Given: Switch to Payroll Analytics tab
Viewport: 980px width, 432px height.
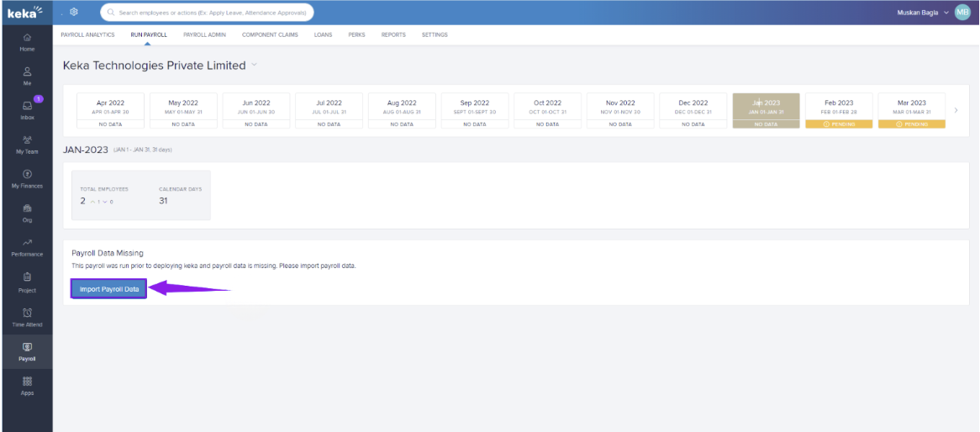Looking at the screenshot, I should tap(88, 35).
